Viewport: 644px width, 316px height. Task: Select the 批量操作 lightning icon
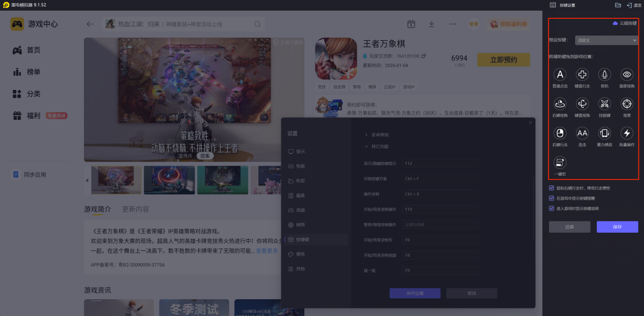pos(627,134)
